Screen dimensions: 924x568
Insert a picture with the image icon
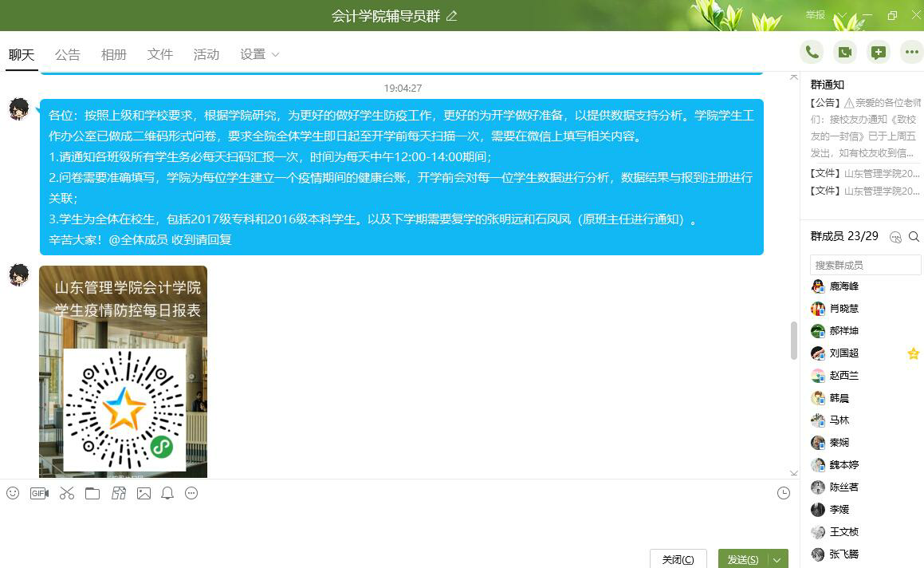click(144, 493)
